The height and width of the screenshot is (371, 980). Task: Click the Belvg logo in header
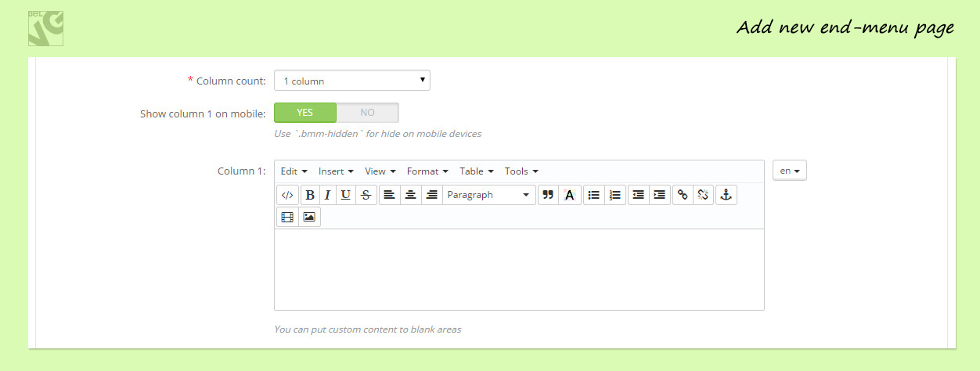point(45,28)
